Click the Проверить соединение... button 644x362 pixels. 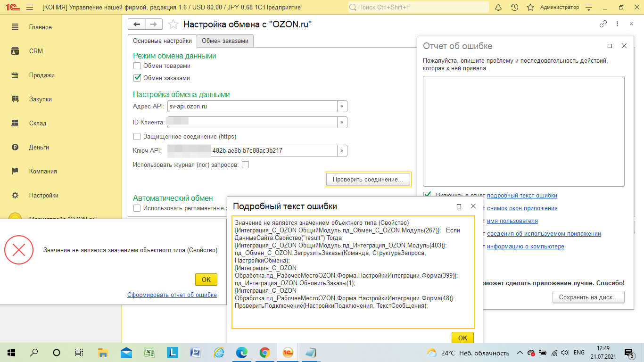(x=368, y=180)
